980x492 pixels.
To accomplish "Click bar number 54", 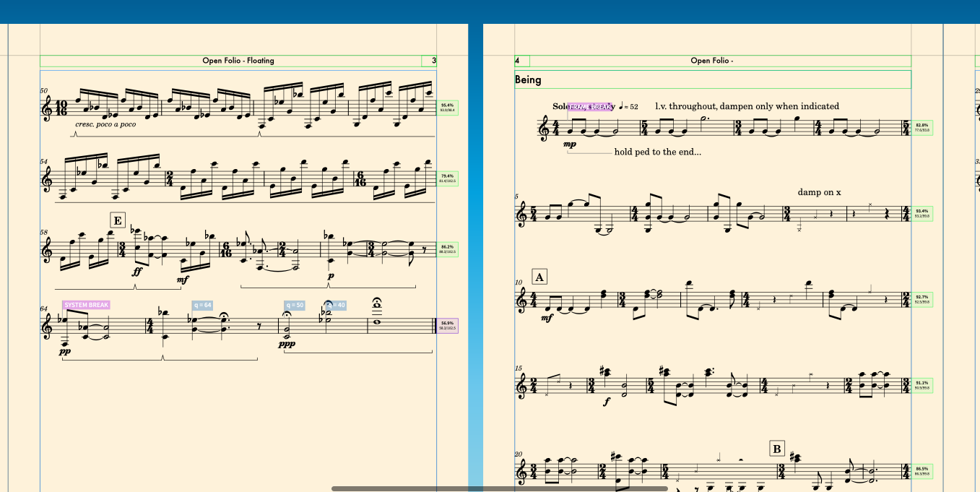I will click(x=44, y=160).
